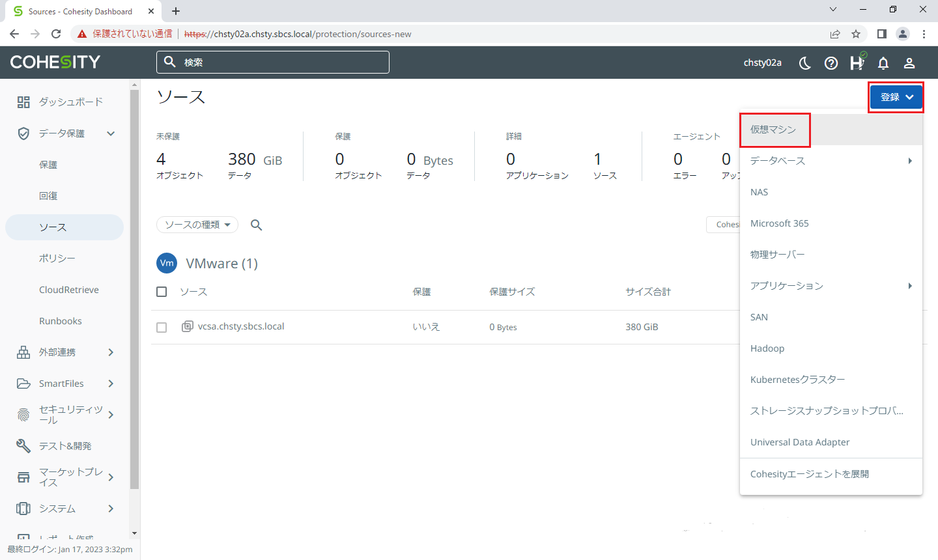Select Kubernetesクラスター menu entry
The image size is (938, 560).
point(831,380)
